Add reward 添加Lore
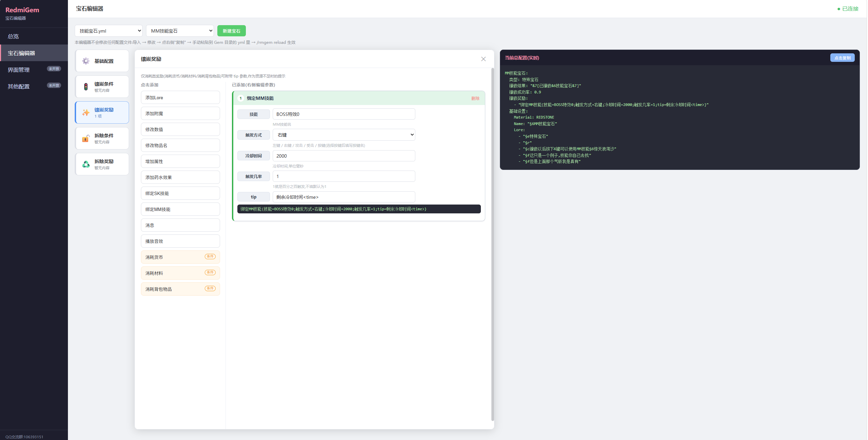This screenshot has width=868, height=440. pos(180,98)
